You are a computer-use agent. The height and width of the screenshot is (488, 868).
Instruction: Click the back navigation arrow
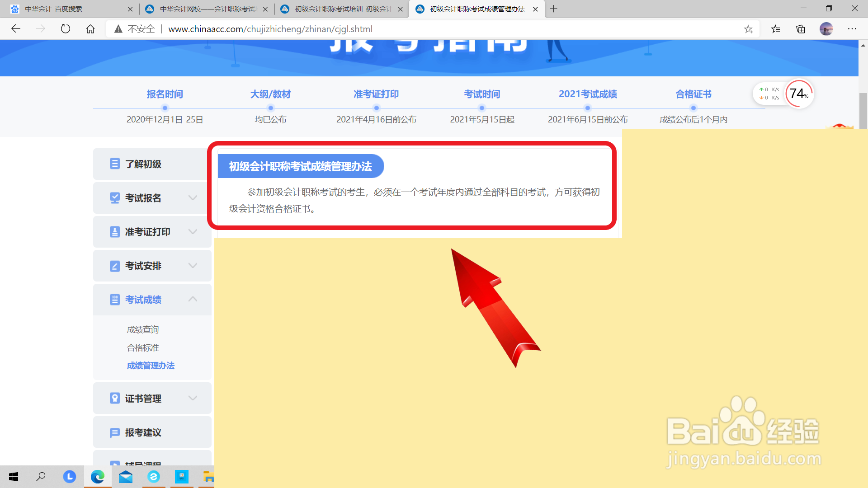(16, 29)
